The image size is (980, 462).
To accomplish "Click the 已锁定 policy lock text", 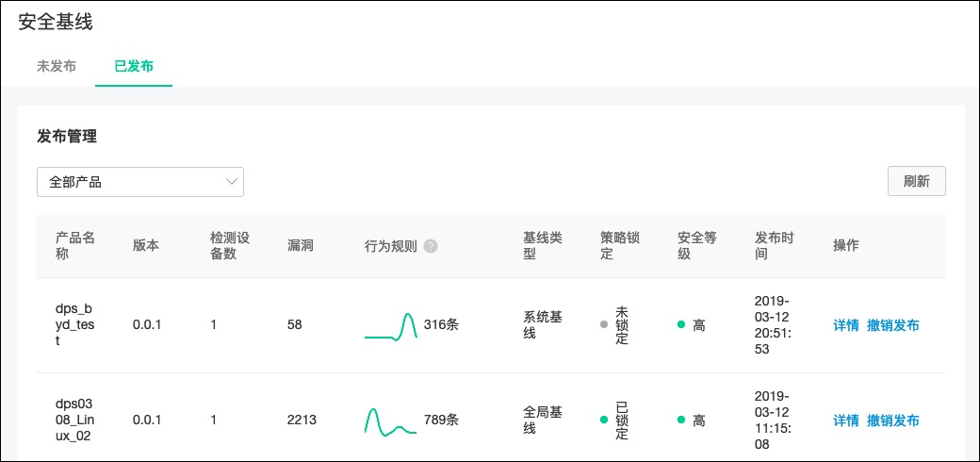I will point(622,421).
